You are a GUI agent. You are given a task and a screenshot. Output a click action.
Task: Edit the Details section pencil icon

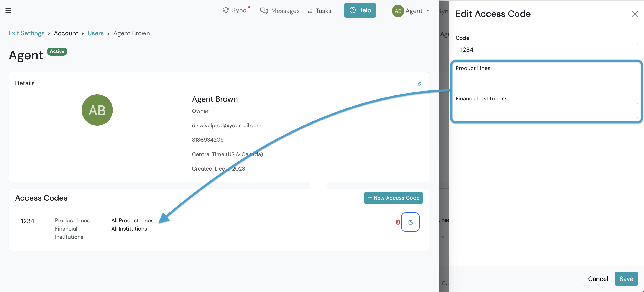[419, 84]
